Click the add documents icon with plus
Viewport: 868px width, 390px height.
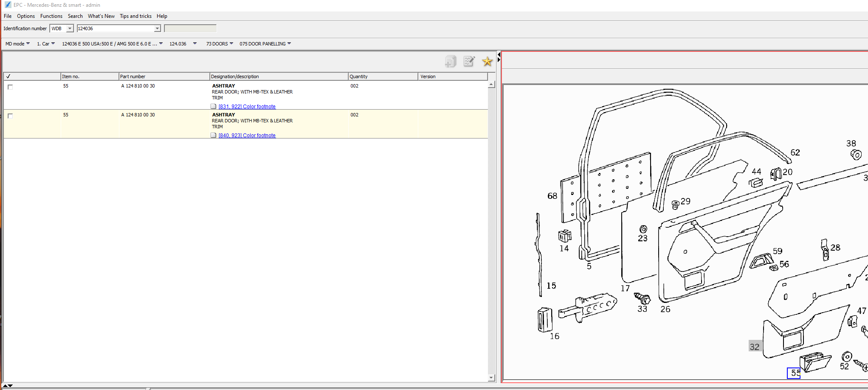point(451,62)
